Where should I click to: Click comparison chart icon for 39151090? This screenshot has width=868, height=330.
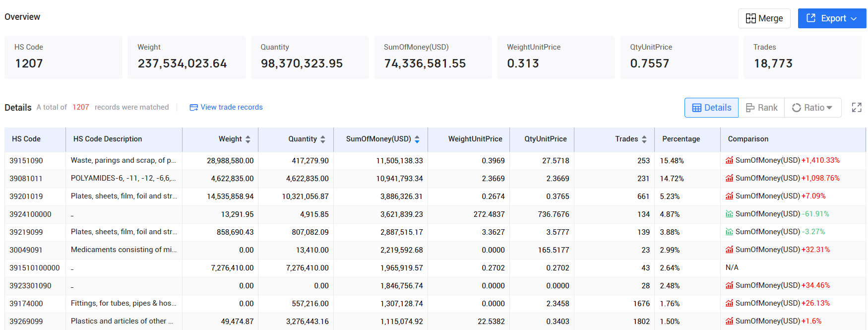pos(729,160)
